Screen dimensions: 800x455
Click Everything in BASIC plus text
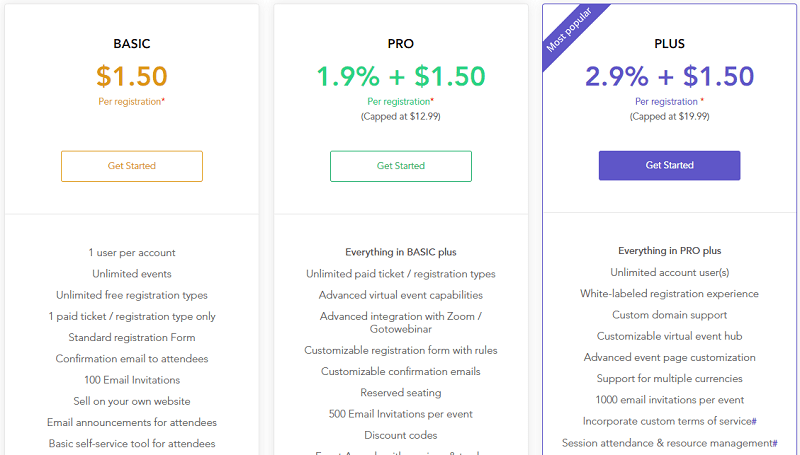[401, 252]
